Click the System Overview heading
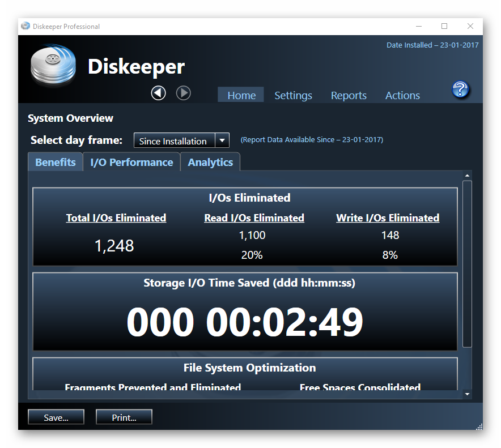501x448 pixels. 70,118
